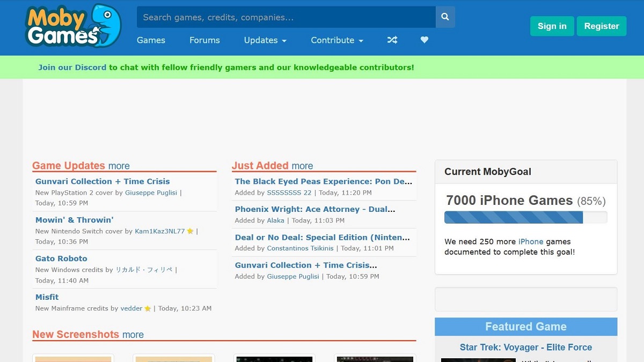Go to the Forums nav item
The width and height of the screenshot is (644, 362).
[x=204, y=40]
